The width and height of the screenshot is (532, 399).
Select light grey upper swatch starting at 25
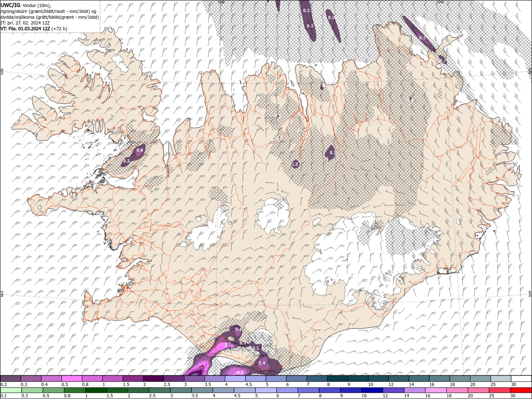tap(500, 379)
